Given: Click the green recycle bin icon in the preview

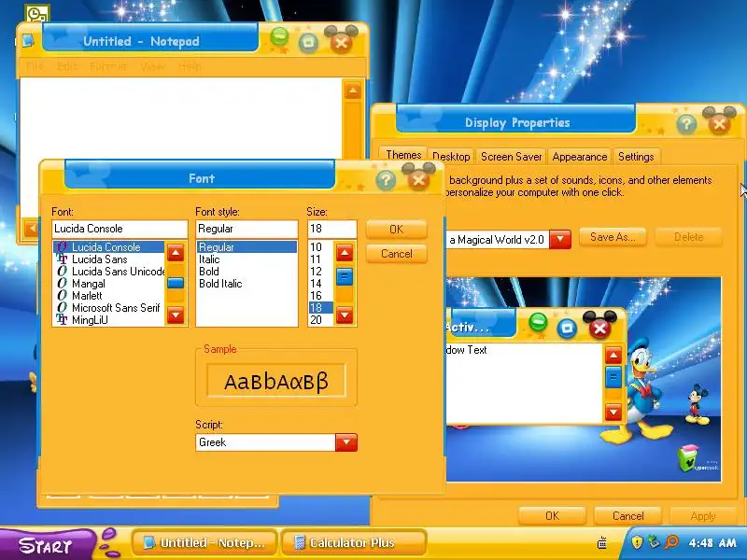Looking at the screenshot, I should [687, 458].
